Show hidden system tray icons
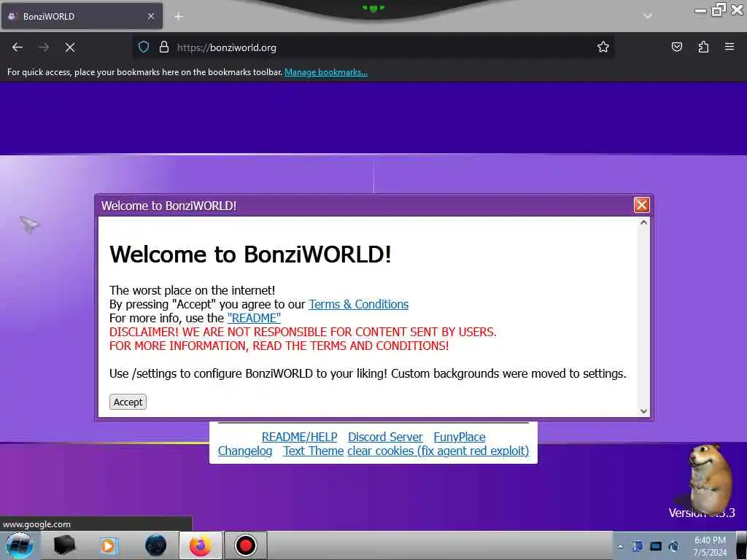 (x=620, y=547)
